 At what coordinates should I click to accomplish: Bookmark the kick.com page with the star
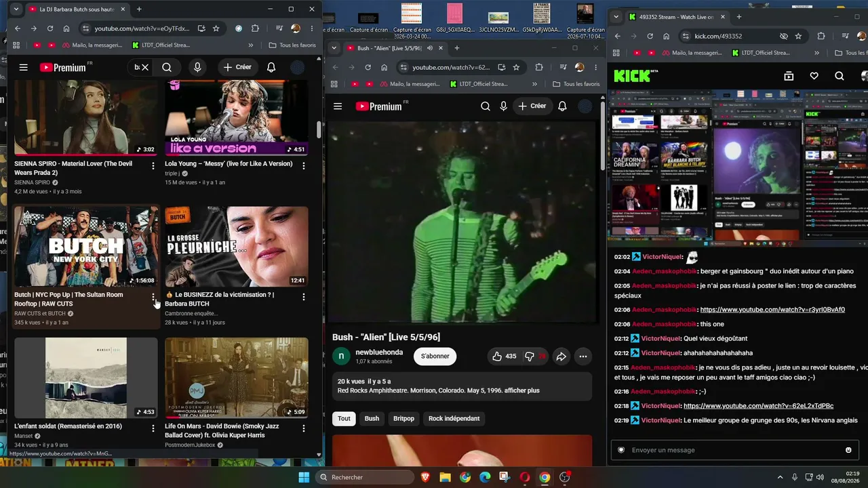click(x=799, y=36)
